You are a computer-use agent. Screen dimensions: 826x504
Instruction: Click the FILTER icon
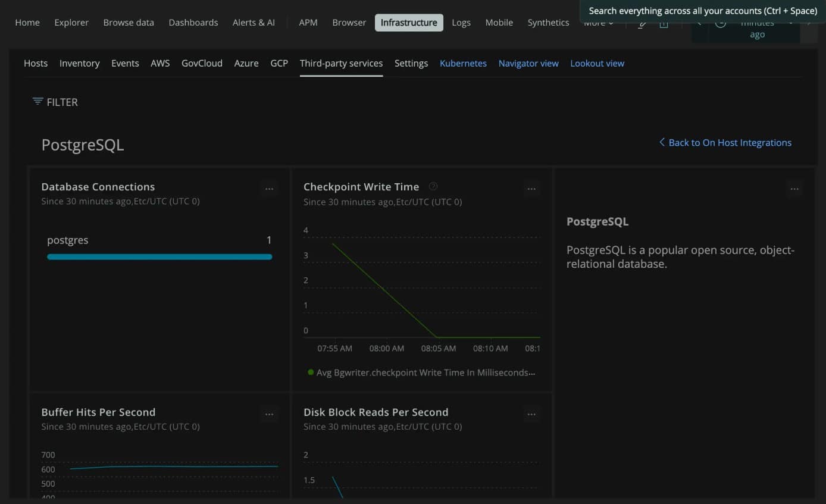pos(38,101)
